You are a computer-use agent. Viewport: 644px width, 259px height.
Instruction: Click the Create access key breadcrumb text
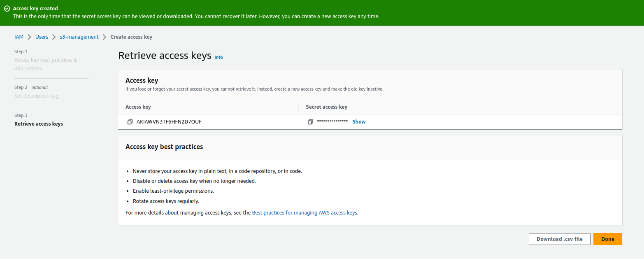[131, 37]
